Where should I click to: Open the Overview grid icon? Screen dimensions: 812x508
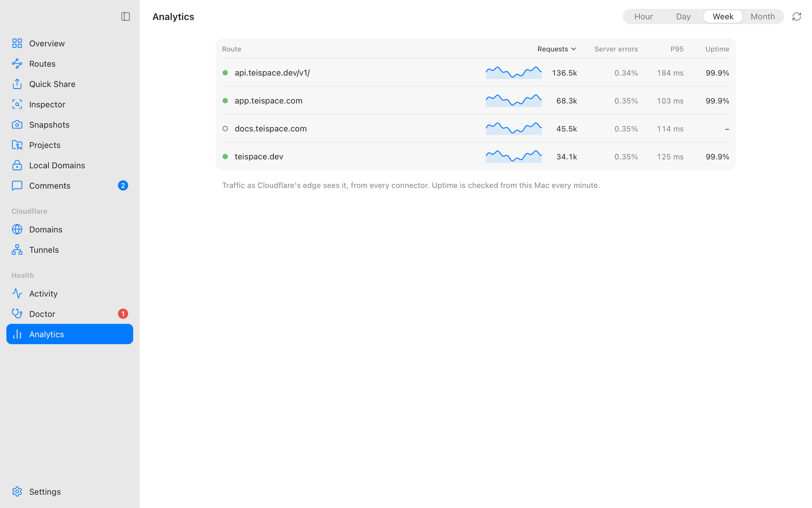17,43
